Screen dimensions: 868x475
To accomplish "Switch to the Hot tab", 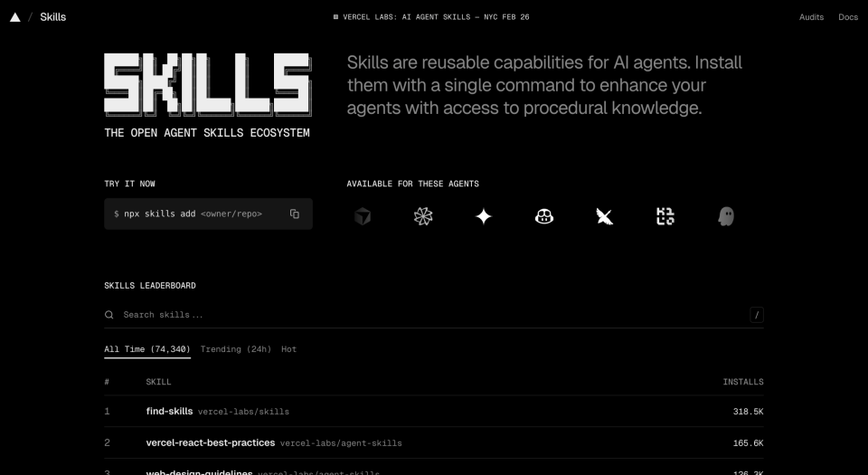I will [289, 348].
